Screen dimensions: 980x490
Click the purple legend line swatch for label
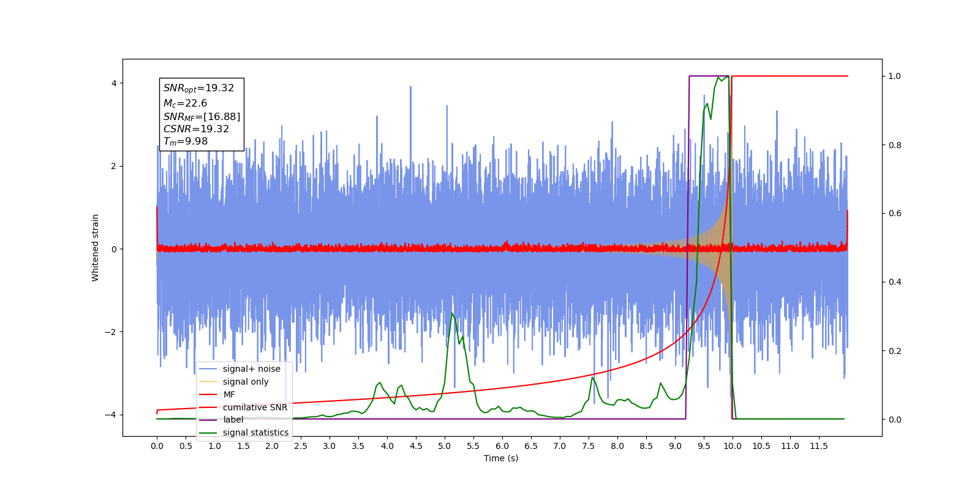[x=208, y=420]
